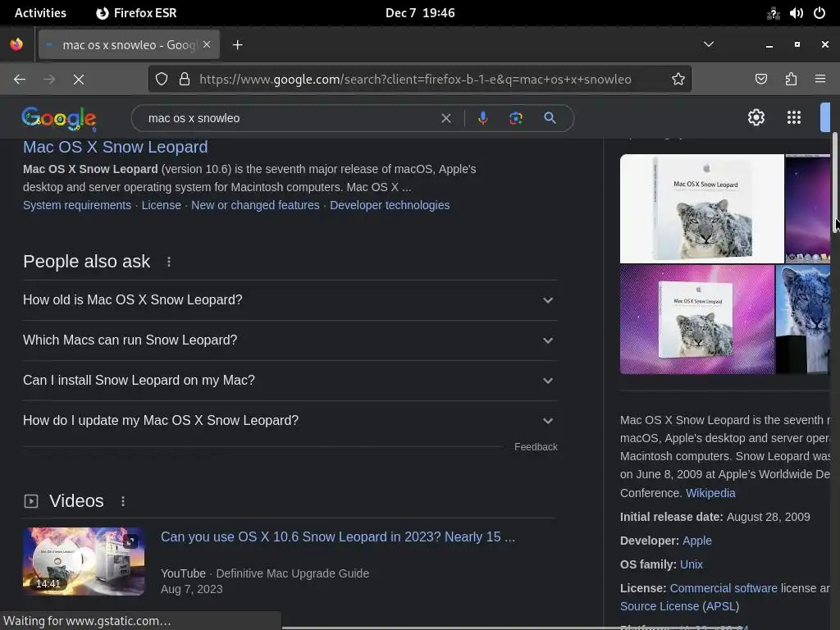This screenshot has width=840, height=630.
Task: Open Snow Leopard box image on white
Action: tap(702, 208)
